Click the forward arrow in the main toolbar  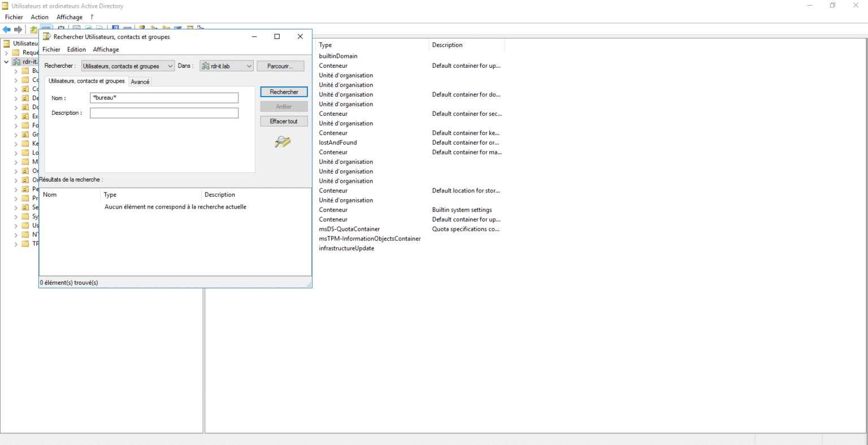coord(18,29)
